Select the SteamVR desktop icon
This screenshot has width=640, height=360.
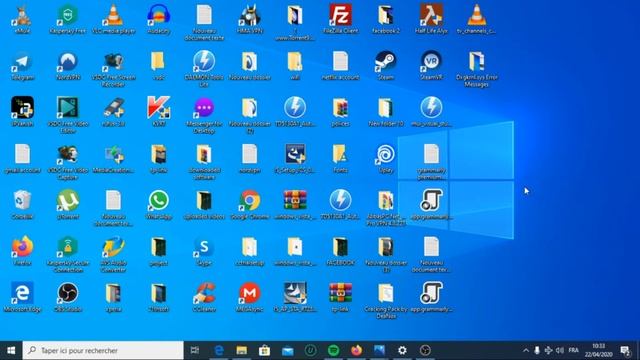[431, 65]
